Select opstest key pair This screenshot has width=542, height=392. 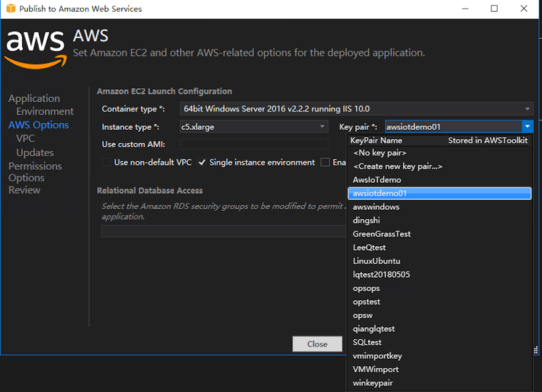[x=440, y=302]
